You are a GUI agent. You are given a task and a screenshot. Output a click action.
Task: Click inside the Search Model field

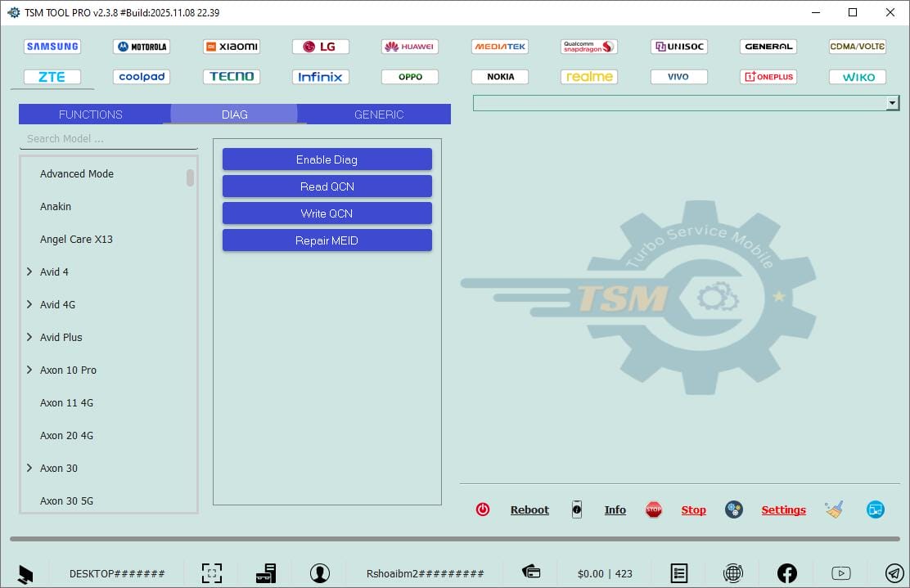pyautogui.click(x=106, y=138)
